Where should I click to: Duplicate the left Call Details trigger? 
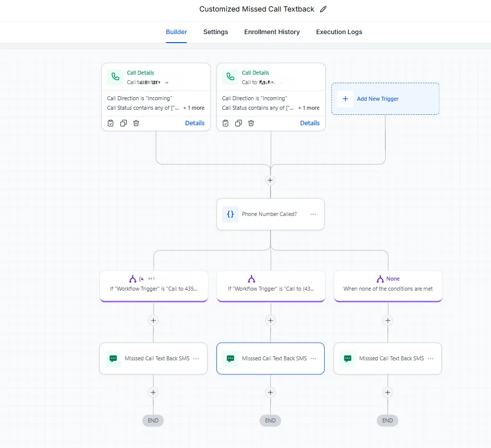[123, 123]
